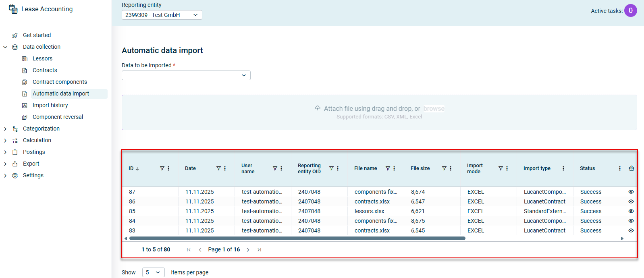Click the Component reversal icon

click(25, 117)
